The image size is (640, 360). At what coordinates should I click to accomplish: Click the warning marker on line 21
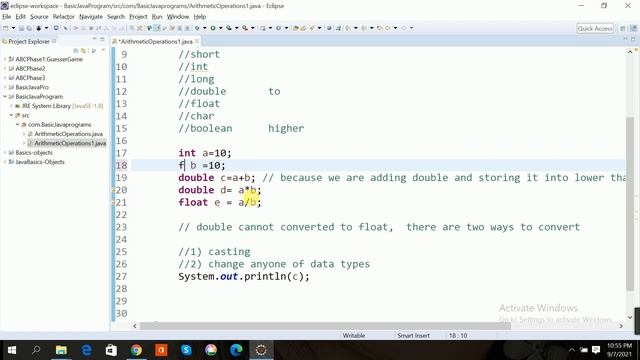(113, 202)
